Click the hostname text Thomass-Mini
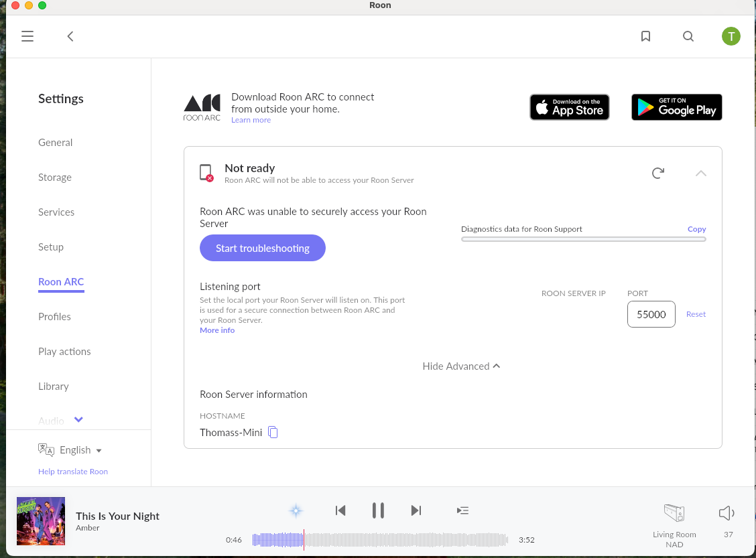The height and width of the screenshot is (558, 756). coord(231,432)
